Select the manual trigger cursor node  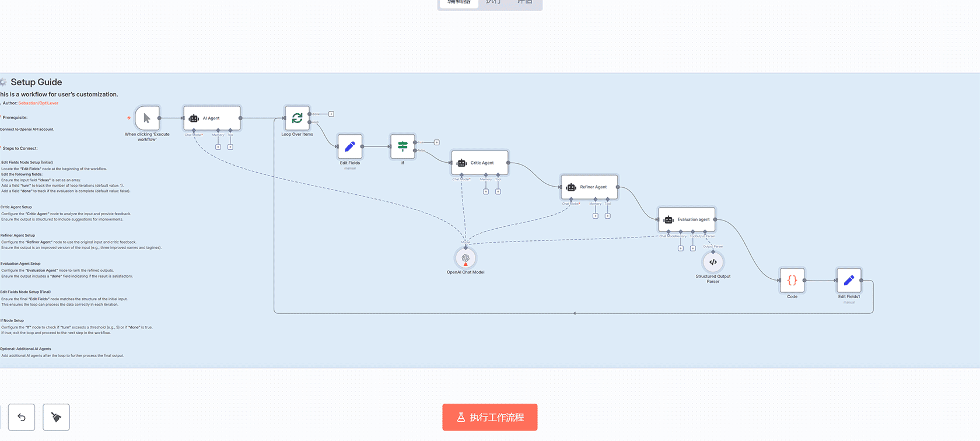click(x=147, y=118)
